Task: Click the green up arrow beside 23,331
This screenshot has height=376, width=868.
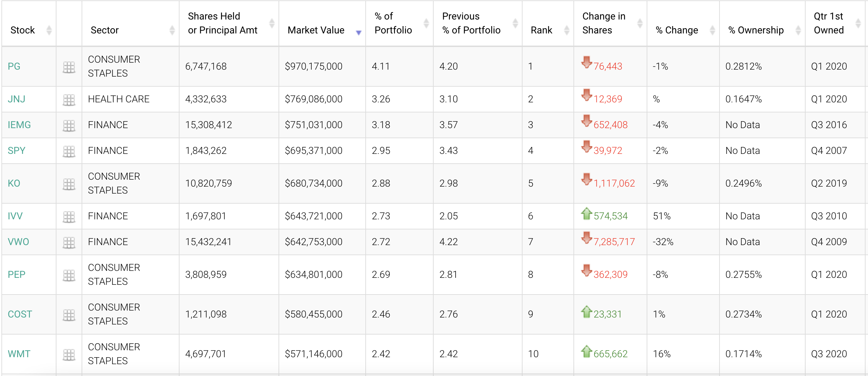Action: tap(587, 312)
